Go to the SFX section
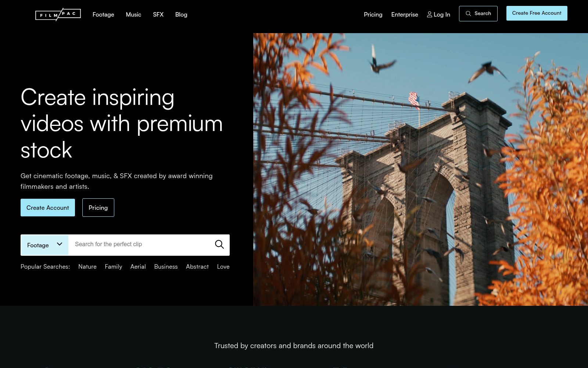The width and height of the screenshot is (588, 368). (x=158, y=14)
